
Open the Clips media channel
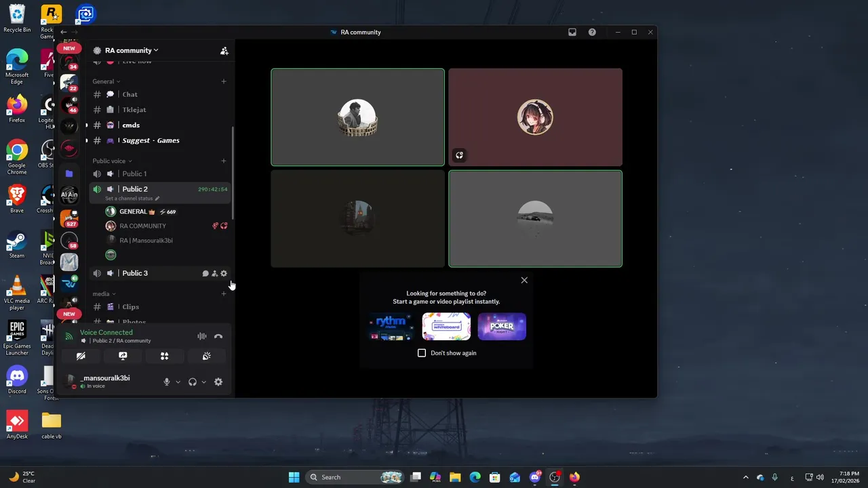coord(160,307)
